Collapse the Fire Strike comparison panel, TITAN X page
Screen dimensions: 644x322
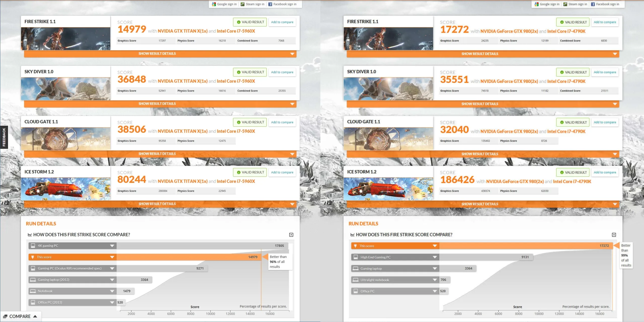pyautogui.click(x=291, y=235)
